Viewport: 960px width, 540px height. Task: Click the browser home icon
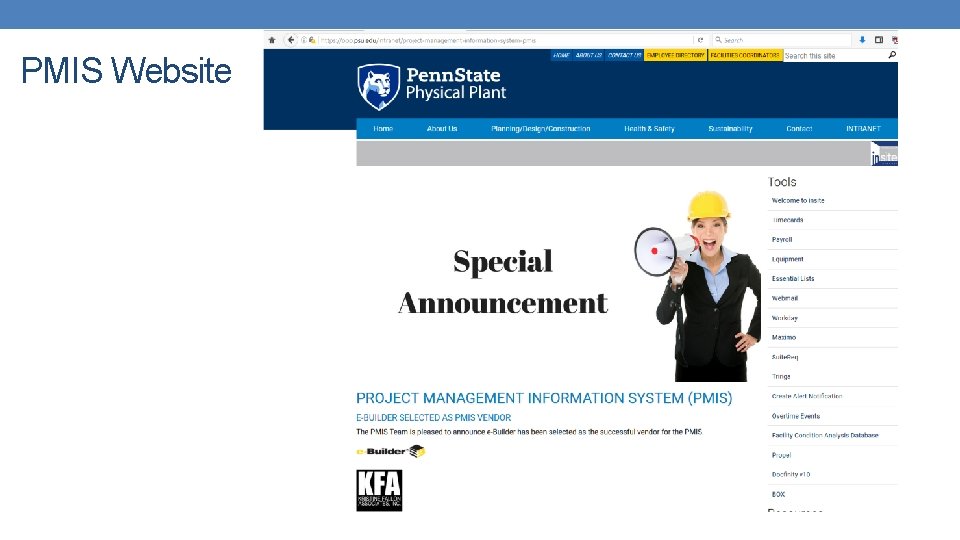tap(272, 40)
